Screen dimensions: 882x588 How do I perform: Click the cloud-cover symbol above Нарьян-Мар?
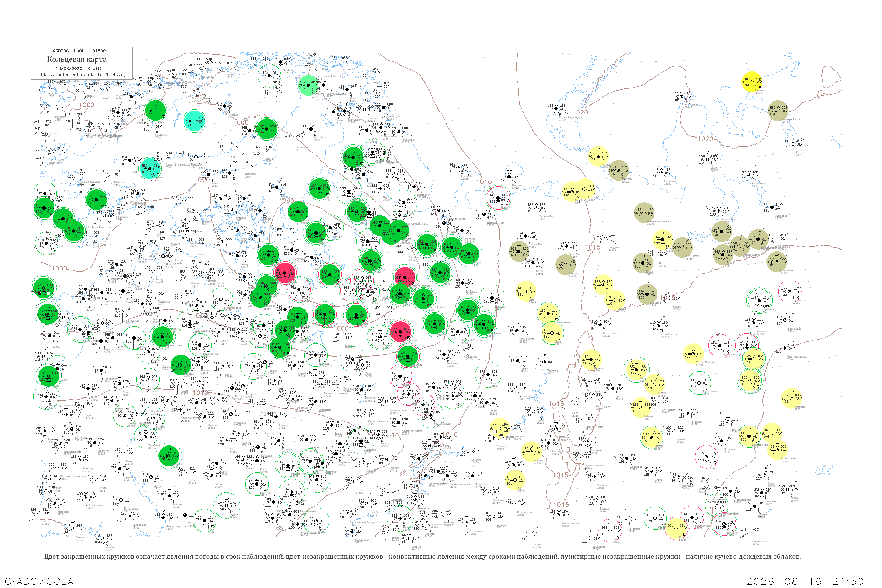536,208
